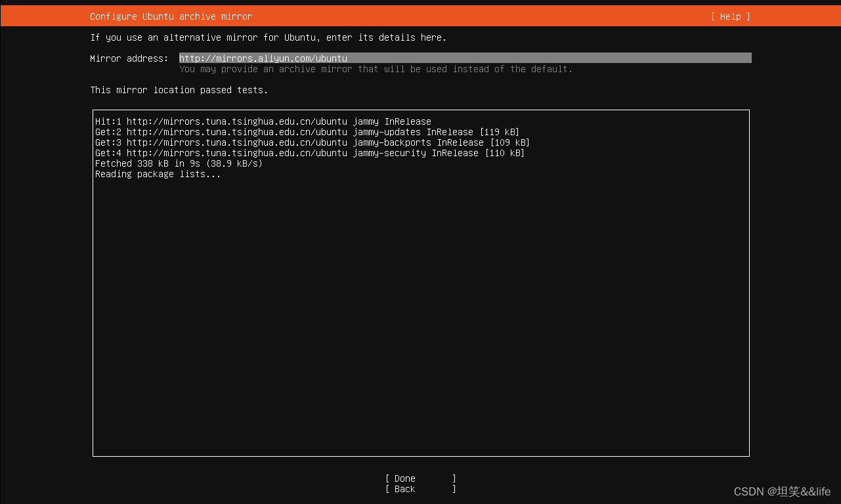Click the 'Mirror address:' label
Image resolution: width=841 pixels, height=504 pixels.
pos(129,58)
